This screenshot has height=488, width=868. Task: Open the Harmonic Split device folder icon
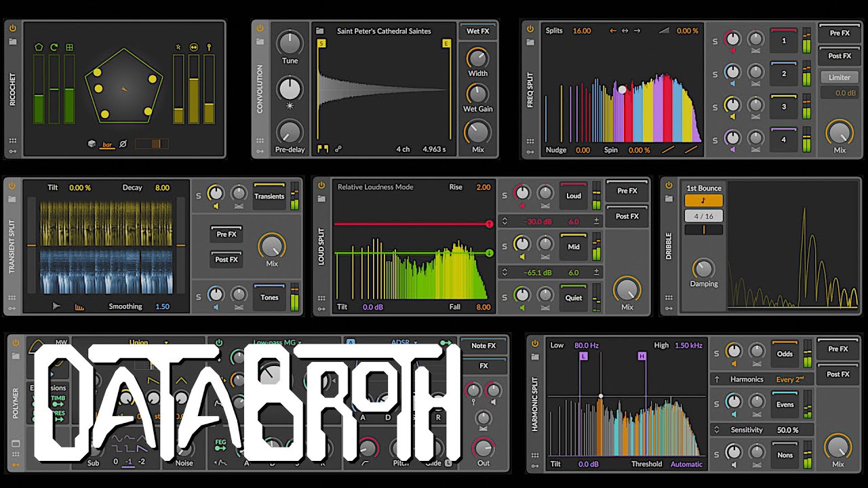(x=536, y=357)
